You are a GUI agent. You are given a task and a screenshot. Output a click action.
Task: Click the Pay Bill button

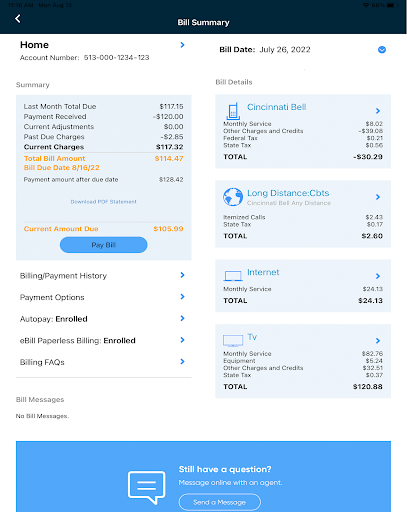click(x=103, y=245)
